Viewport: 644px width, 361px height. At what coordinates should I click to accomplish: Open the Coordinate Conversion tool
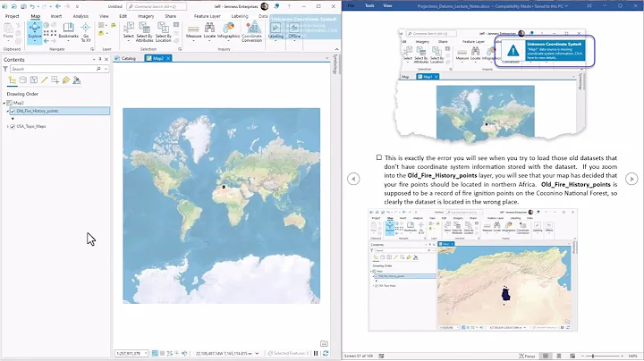click(251, 32)
